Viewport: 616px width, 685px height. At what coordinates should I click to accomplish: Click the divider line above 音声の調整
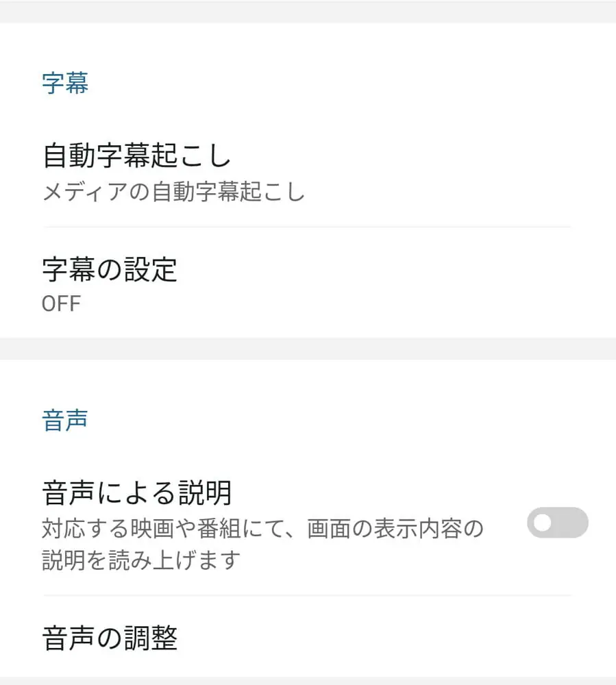click(x=308, y=595)
